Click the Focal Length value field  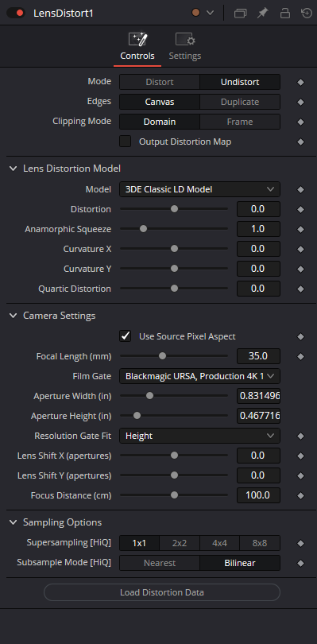258,356
